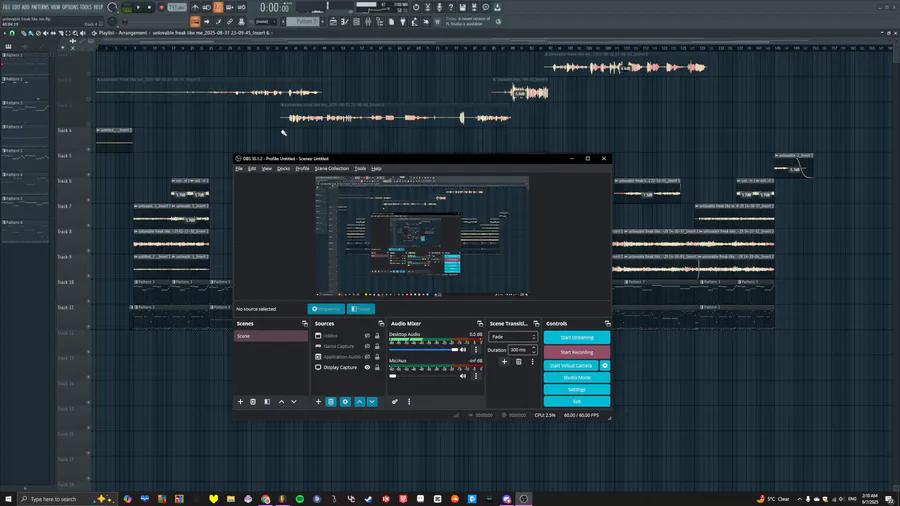Open Desktop Audio options three-dot menu

click(x=475, y=349)
